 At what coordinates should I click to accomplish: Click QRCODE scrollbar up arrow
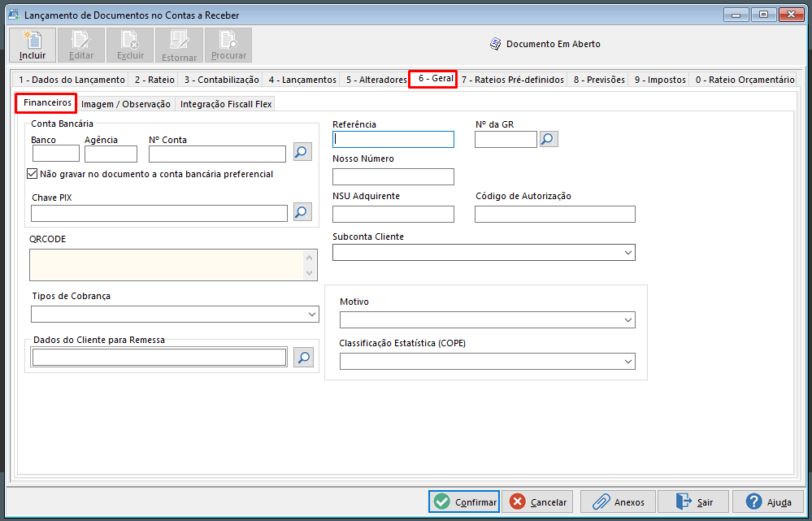click(310, 258)
